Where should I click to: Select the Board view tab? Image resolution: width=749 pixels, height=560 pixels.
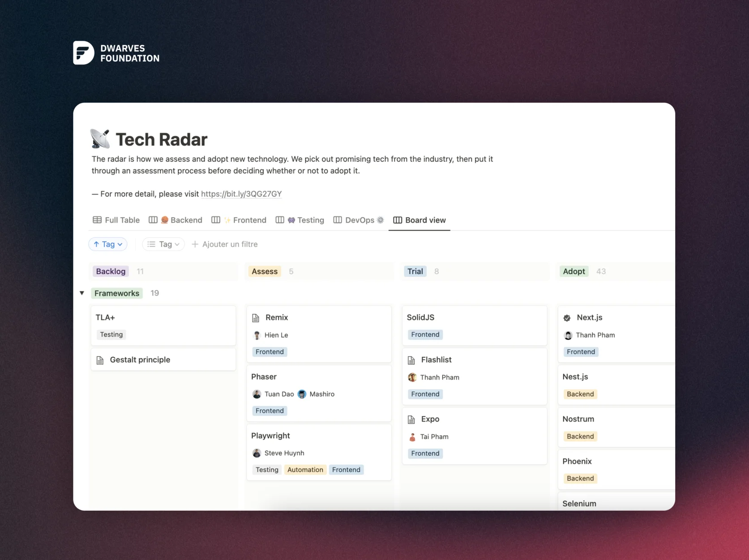[x=419, y=220]
